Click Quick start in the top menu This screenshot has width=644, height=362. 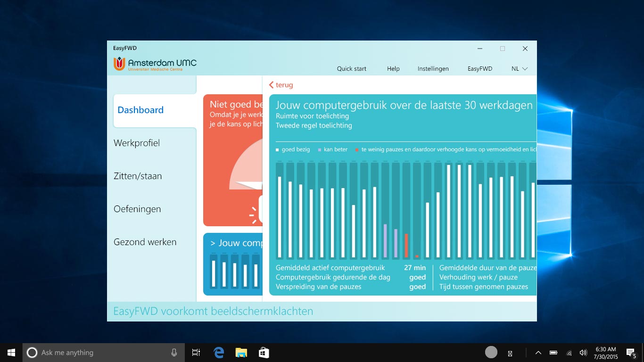tap(351, 69)
